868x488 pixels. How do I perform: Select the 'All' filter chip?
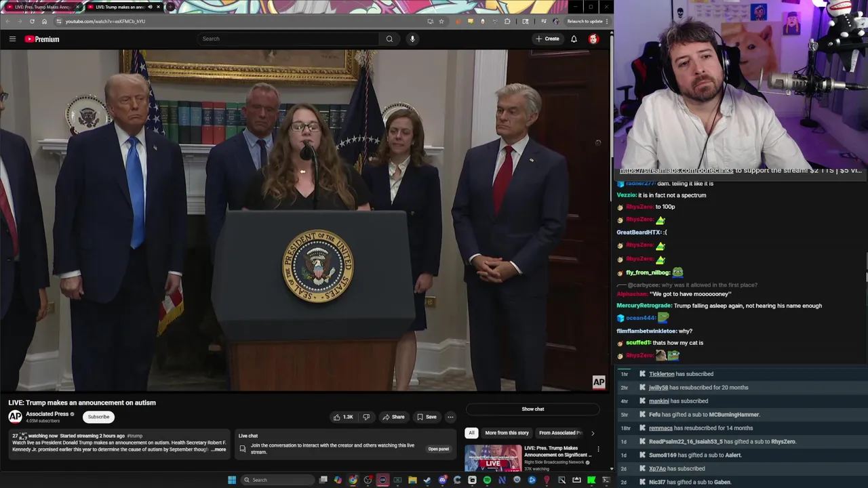pyautogui.click(x=471, y=432)
